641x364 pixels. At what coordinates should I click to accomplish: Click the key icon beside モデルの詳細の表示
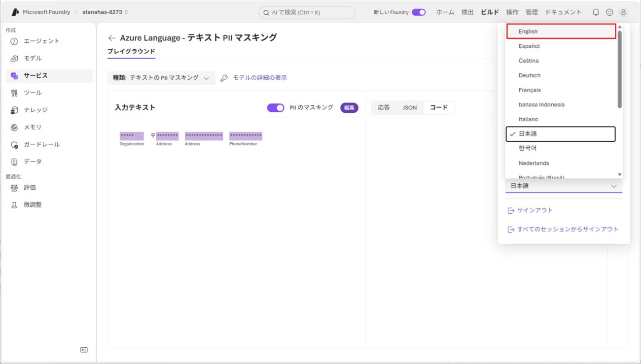coord(224,78)
